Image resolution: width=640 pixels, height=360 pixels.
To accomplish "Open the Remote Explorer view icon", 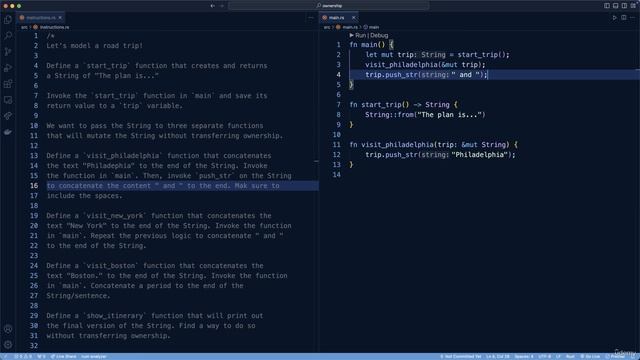I will [x=8, y=100].
